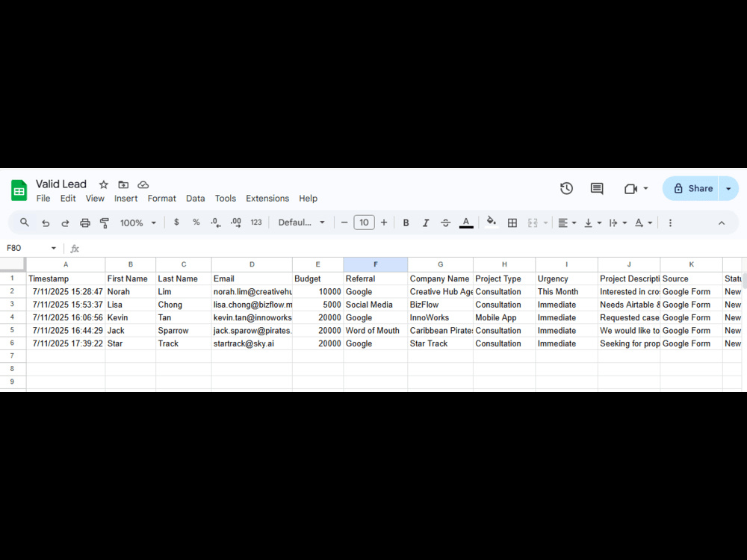The image size is (747, 560).
Task: Collapse the toolbar header chevron
Action: [x=722, y=223]
